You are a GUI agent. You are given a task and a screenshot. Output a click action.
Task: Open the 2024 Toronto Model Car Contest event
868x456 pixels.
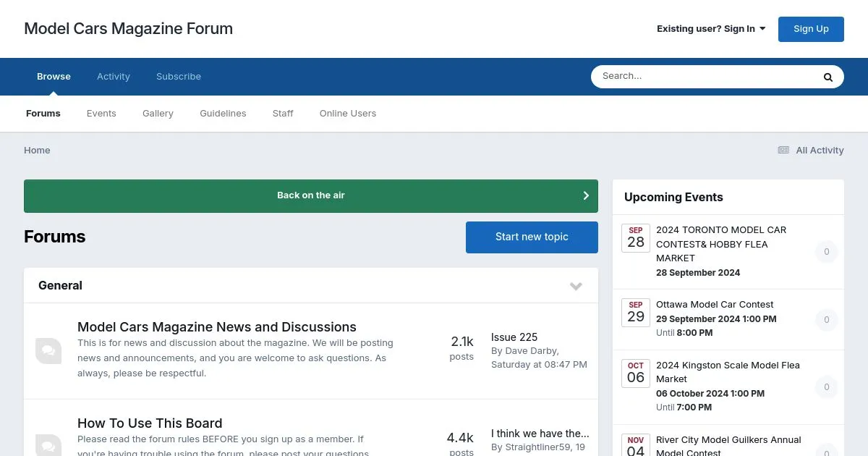point(721,244)
